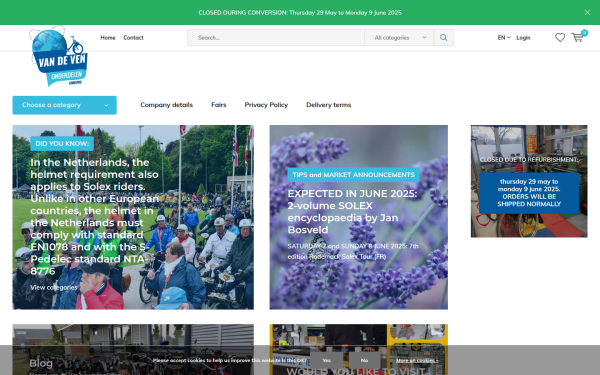Open the Login link
The height and width of the screenshot is (375, 600).
523,38
